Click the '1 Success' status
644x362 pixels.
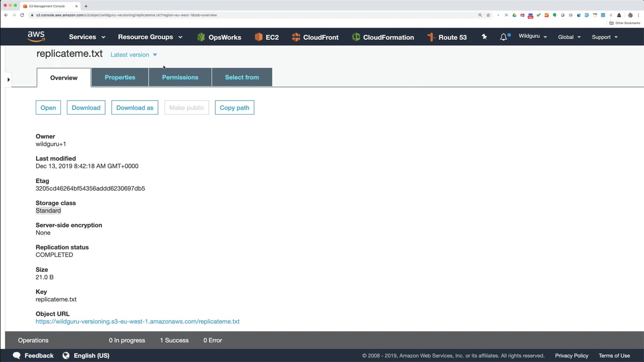(174, 340)
